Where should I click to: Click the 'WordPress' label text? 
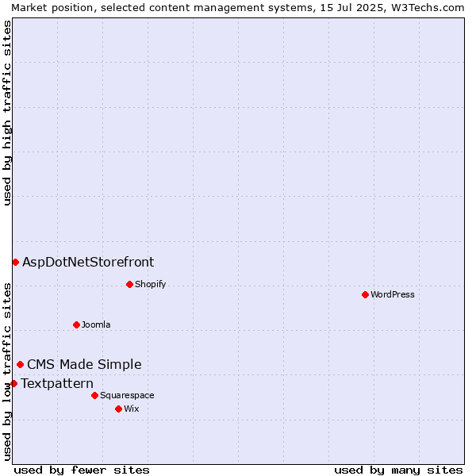click(x=393, y=294)
